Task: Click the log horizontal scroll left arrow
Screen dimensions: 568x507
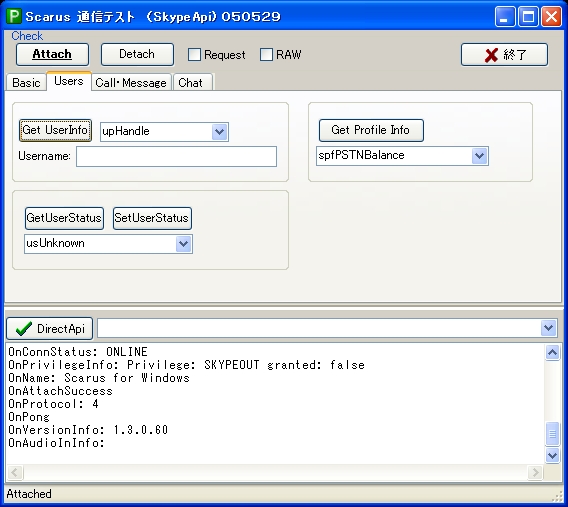Action: tap(15, 472)
